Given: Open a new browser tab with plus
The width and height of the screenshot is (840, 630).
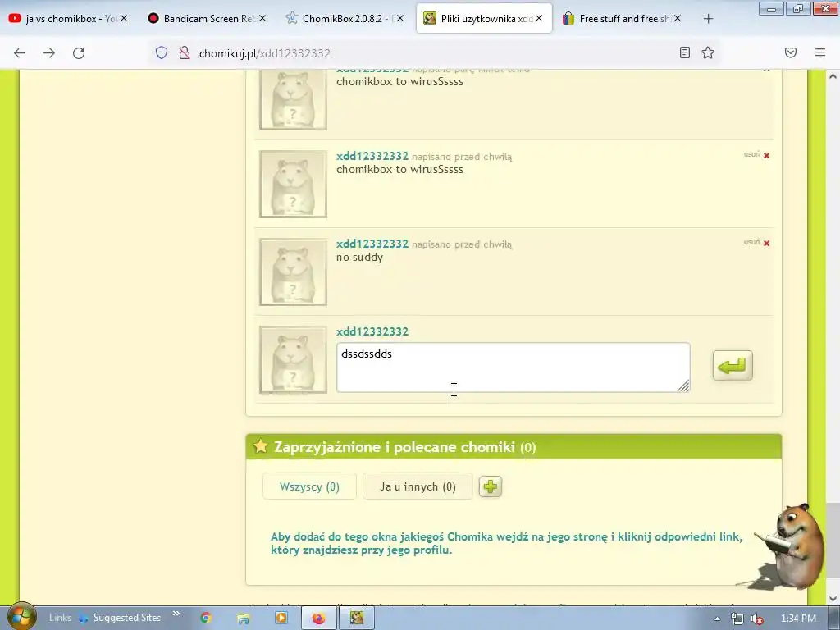Looking at the screenshot, I should (x=708, y=19).
